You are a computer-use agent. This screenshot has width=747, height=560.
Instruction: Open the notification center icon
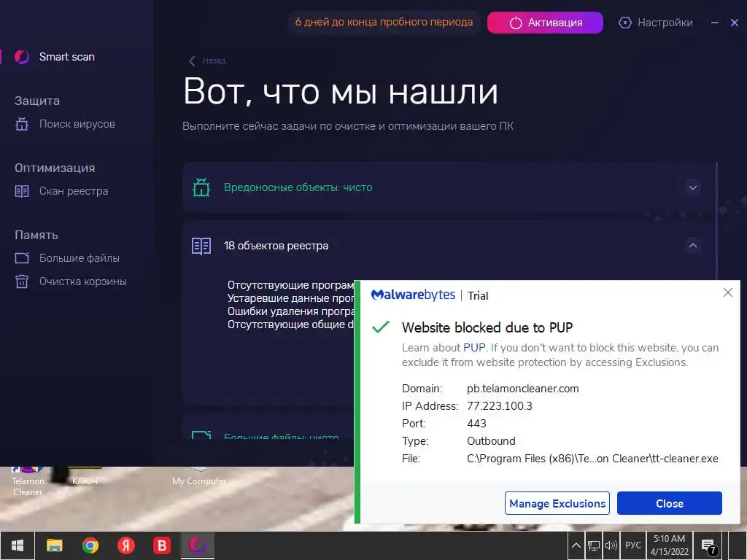(x=709, y=546)
